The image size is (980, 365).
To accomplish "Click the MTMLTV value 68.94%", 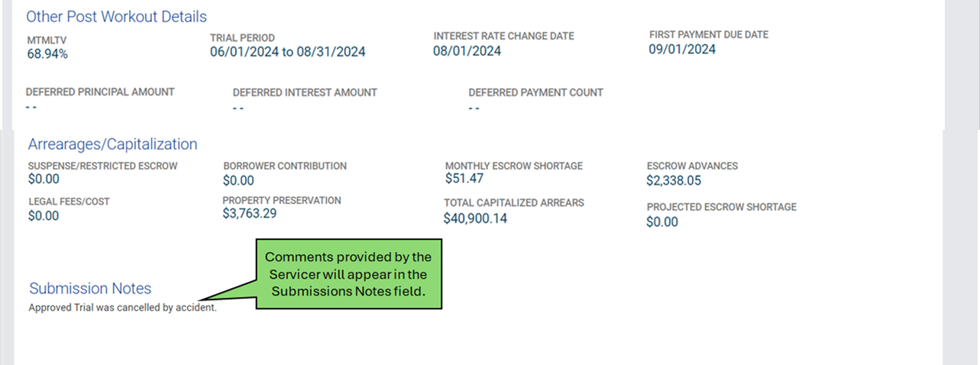I will point(47,54).
